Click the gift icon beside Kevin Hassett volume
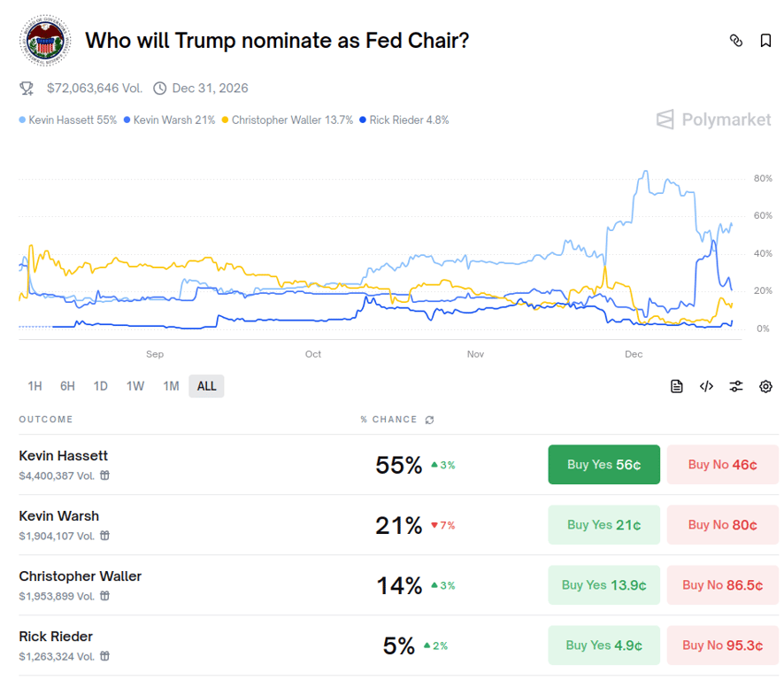Viewport: 784px width, 680px height. pos(104,475)
